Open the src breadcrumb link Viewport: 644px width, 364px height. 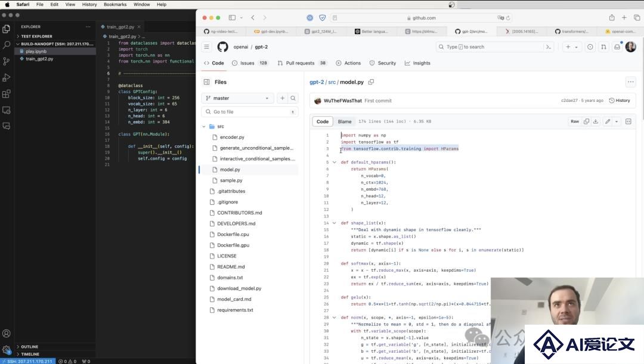(332, 82)
